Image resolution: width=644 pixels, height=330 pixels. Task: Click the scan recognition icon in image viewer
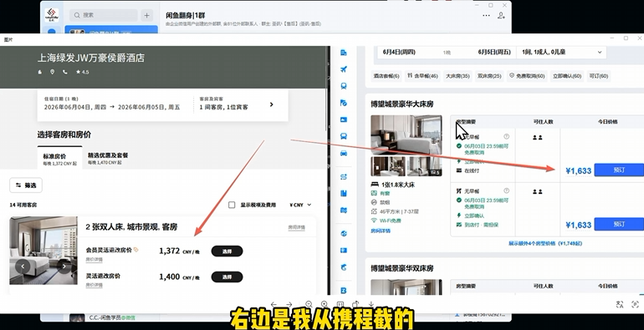tap(635, 304)
